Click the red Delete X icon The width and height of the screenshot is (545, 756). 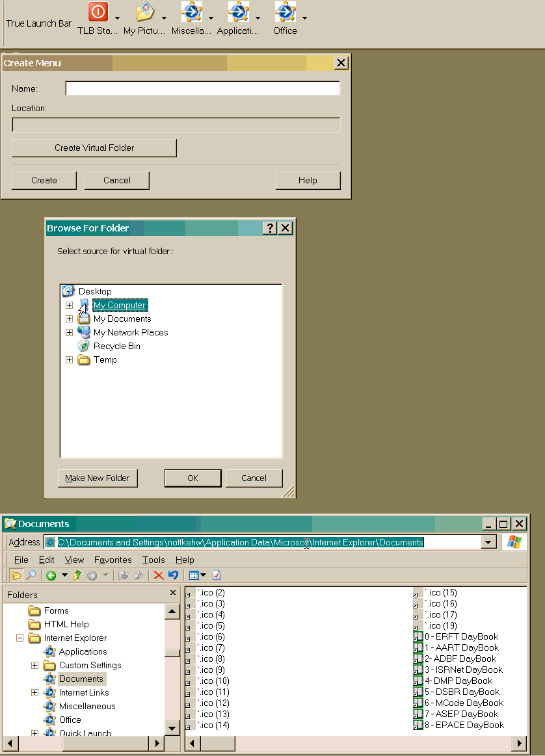(158, 575)
